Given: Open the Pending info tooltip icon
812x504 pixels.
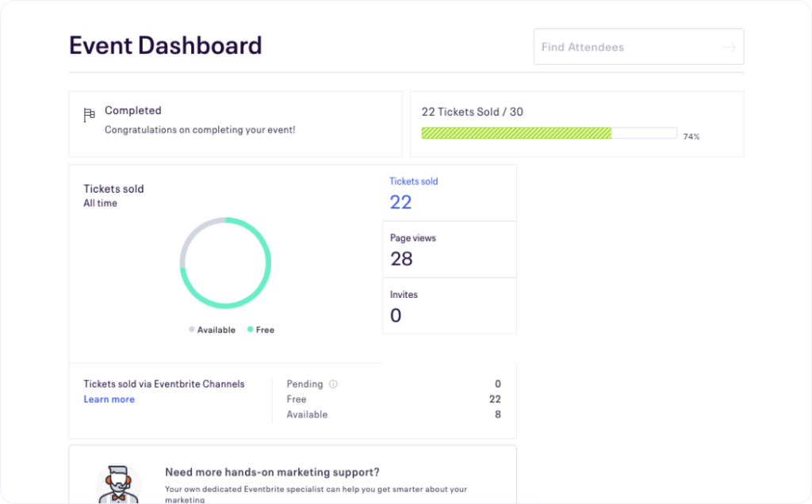Looking at the screenshot, I should 333,384.
